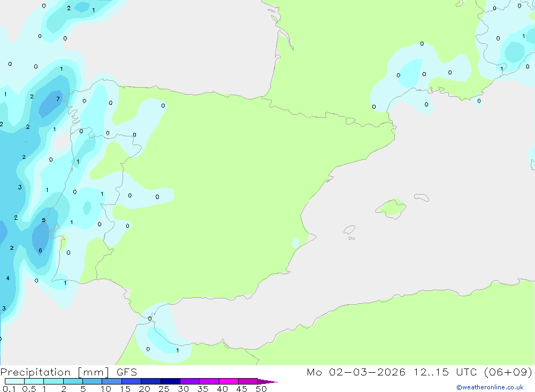Click the "7" precipitation value on the map
This screenshot has width=535, height=392.
coord(58,99)
